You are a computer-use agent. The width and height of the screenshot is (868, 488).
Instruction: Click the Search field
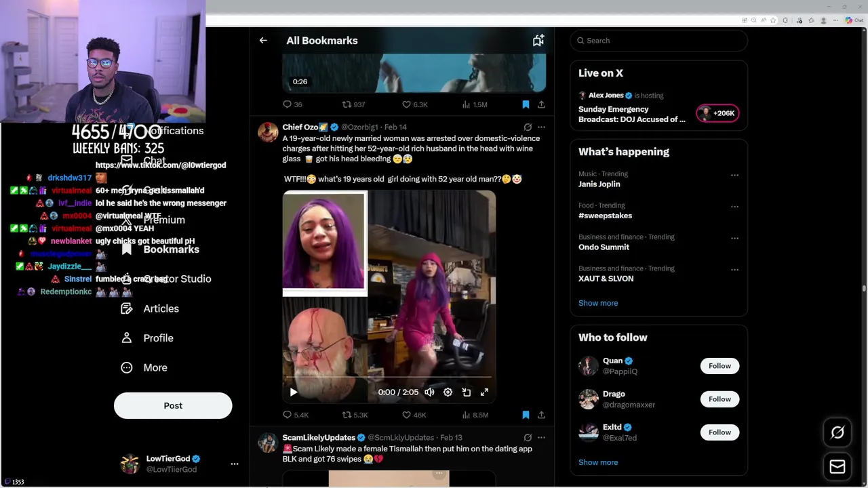[658, 41]
